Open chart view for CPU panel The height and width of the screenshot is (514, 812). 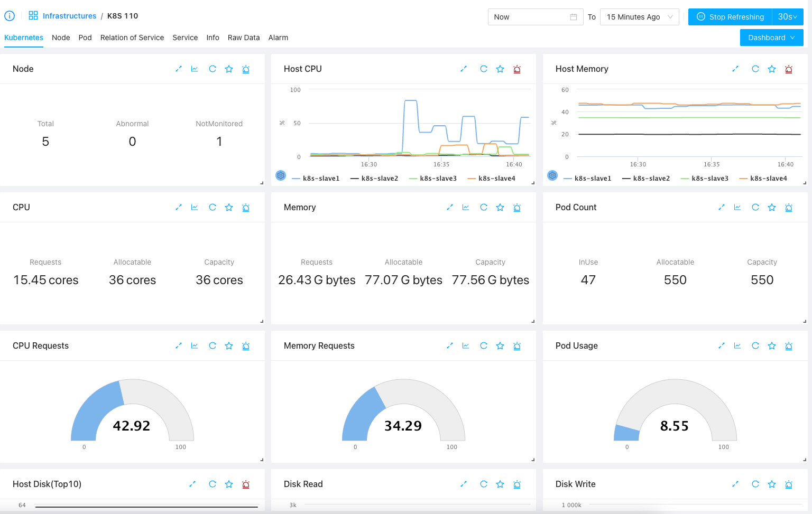coord(195,208)
